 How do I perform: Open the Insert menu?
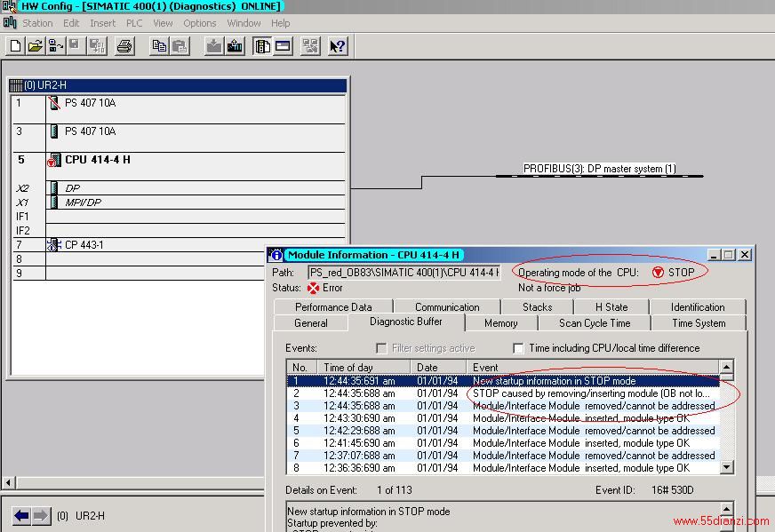(103, 23)
